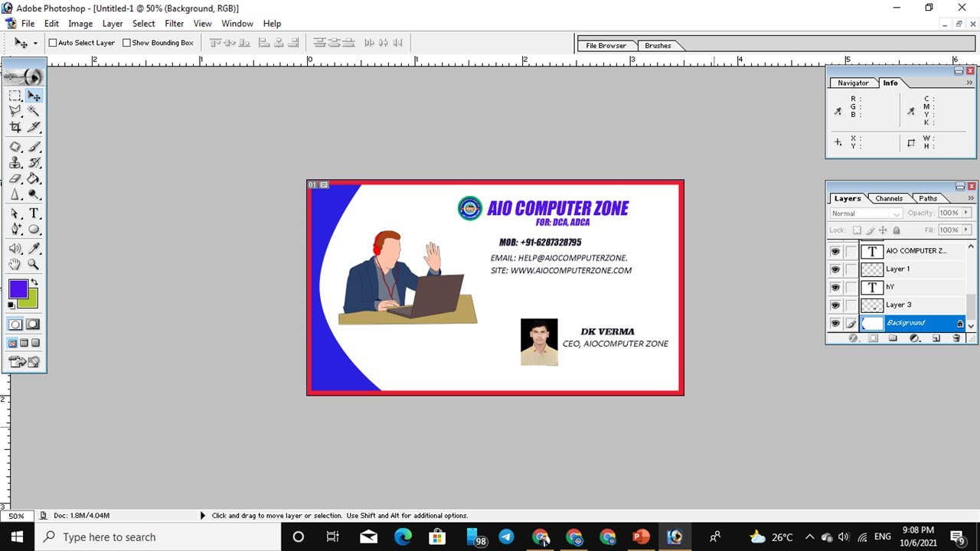Select the Ellipse shape tool
Image resolution: width=980 pixels, height=551 pixels.
pos(34,229)
